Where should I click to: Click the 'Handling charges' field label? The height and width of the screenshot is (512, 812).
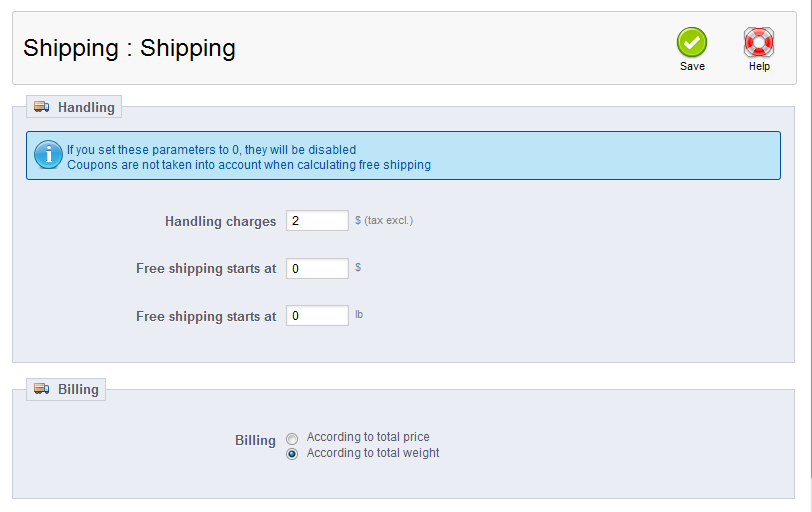[x=220, y=222]
